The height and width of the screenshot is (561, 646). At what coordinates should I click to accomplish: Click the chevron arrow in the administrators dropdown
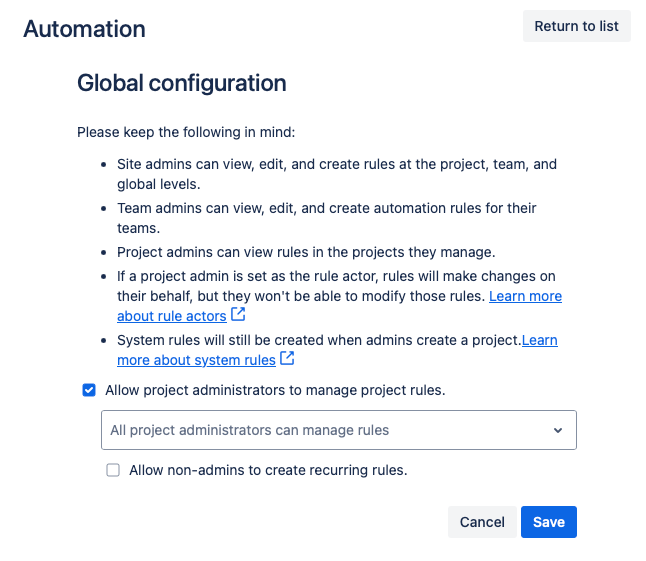point(558,430)
